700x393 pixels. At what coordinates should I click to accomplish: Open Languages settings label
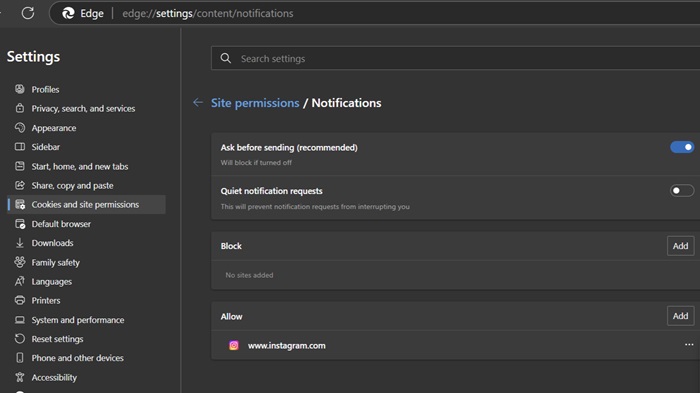point(51,282)
